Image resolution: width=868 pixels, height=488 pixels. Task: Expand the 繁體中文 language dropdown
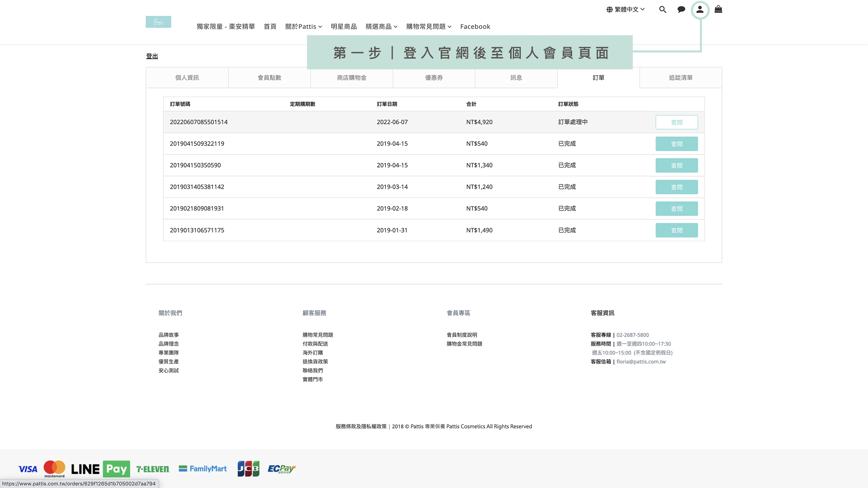[x=629, y=9]
